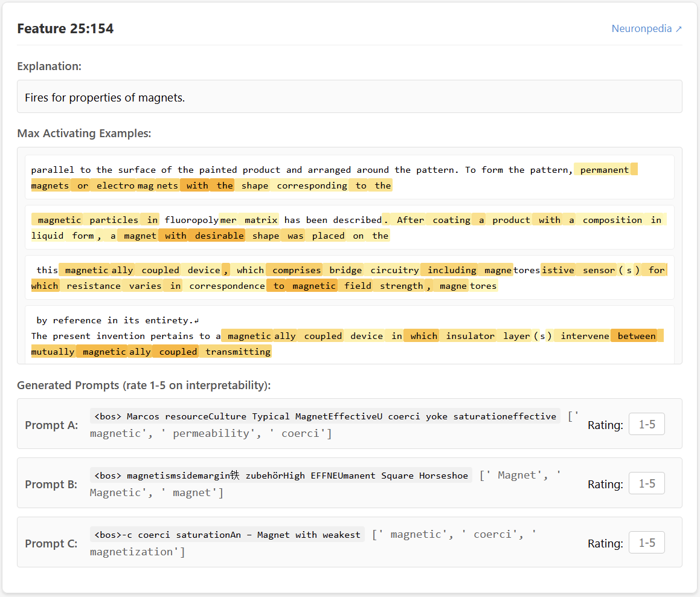Viewport: 700px width, 597px height.
Task: Click the 'including' token in third example
Action: coord(452,270)
